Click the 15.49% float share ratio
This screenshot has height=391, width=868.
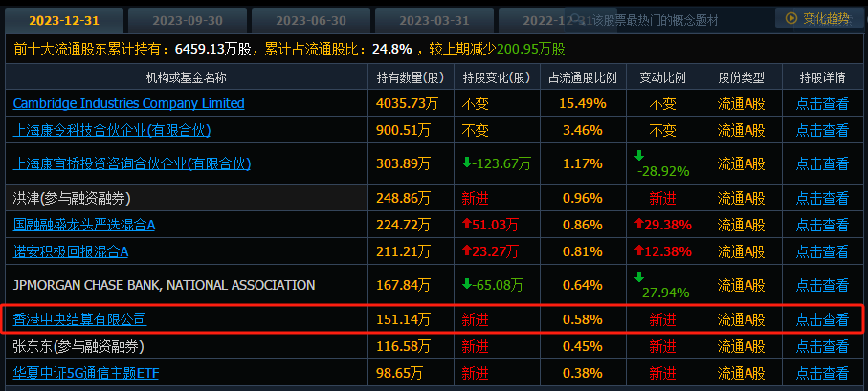(x=583, y=103)
